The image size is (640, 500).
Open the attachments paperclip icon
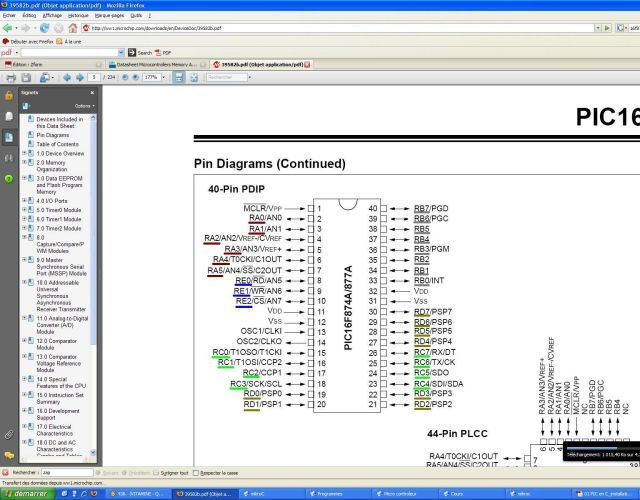click(x=9, y=435)
